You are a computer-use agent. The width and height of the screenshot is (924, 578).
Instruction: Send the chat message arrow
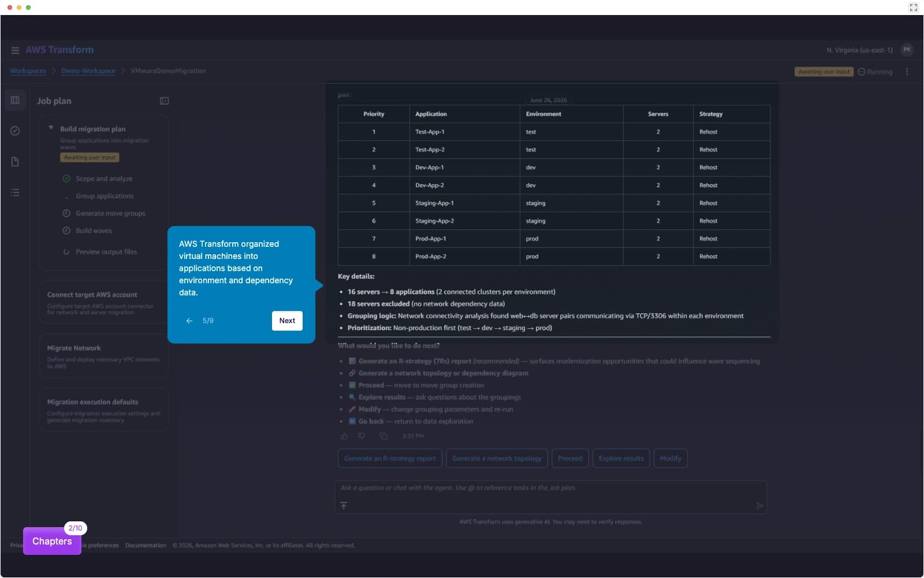point(759,506)
